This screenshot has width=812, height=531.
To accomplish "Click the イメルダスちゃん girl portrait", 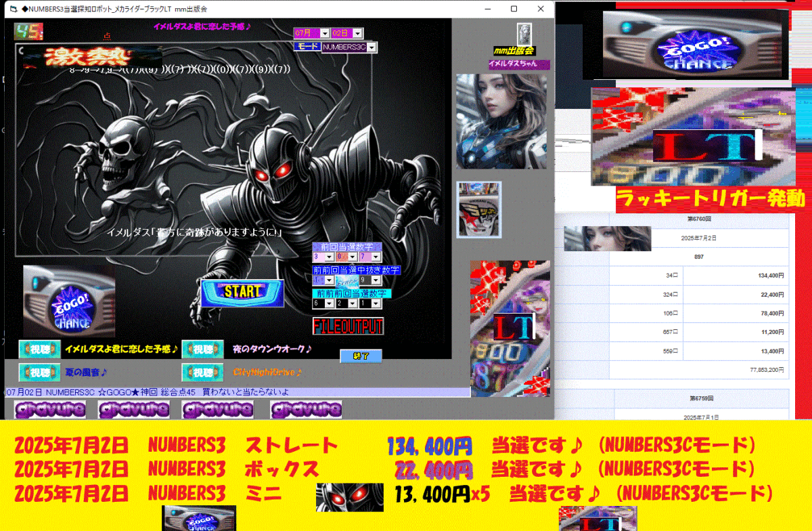I will [501, 121].
